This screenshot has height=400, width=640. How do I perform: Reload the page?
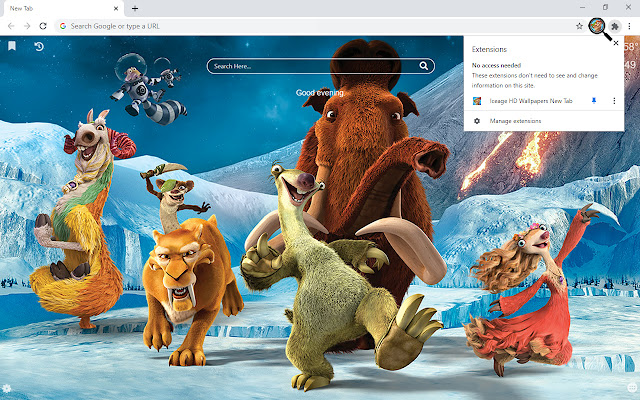(x=43, y=26)
